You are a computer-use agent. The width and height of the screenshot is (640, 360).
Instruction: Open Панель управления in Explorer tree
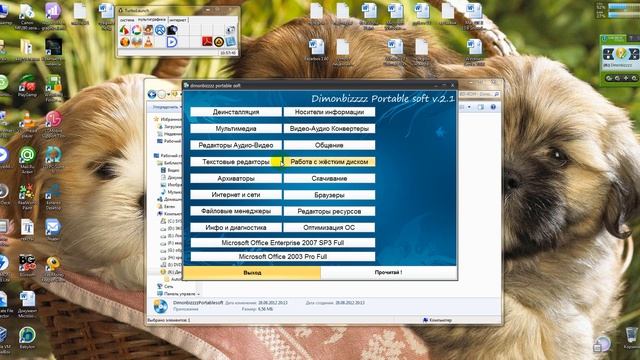coord(176,294)
